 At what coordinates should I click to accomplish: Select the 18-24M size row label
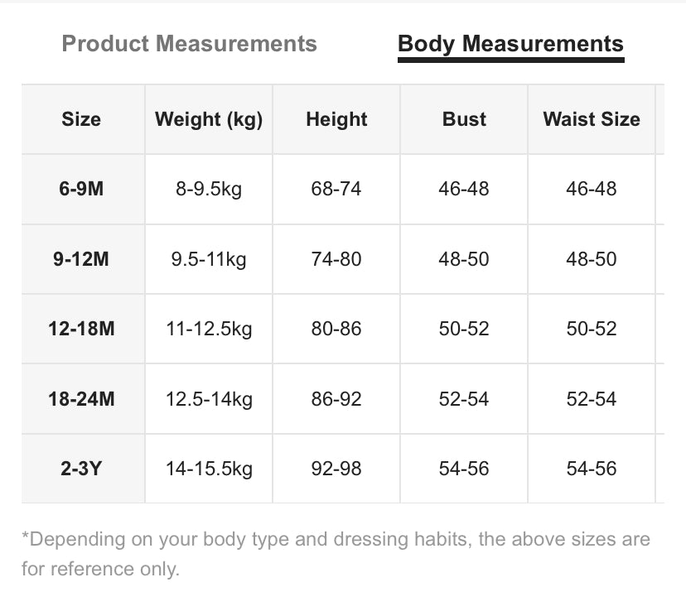81,399
